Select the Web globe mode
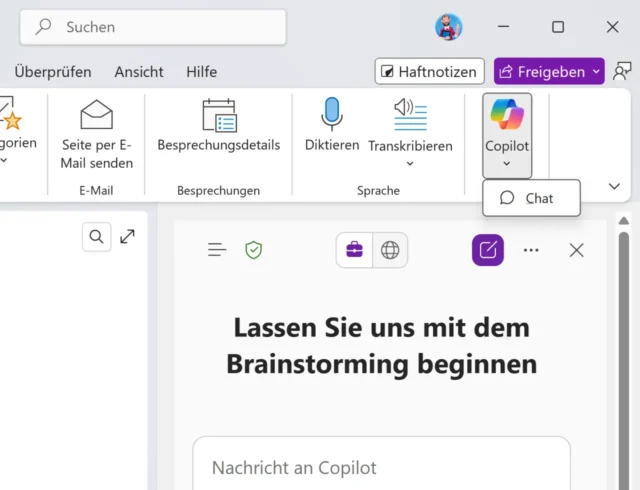The height and width of the screenshot is (490, 640). tap(390, 250)
